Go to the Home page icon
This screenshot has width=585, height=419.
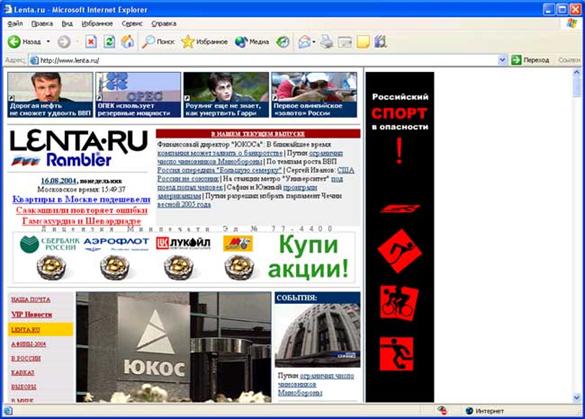point(128,42)
